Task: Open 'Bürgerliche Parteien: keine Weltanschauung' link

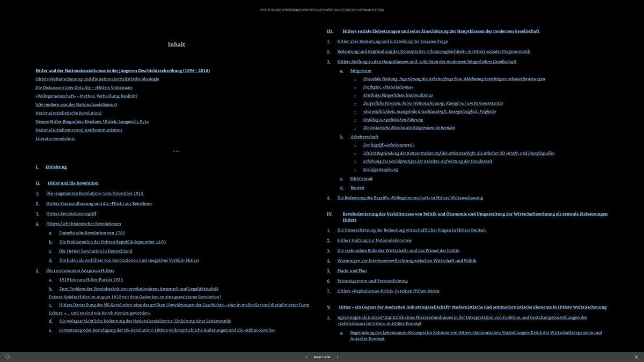Action: click(x=433, y=103)
